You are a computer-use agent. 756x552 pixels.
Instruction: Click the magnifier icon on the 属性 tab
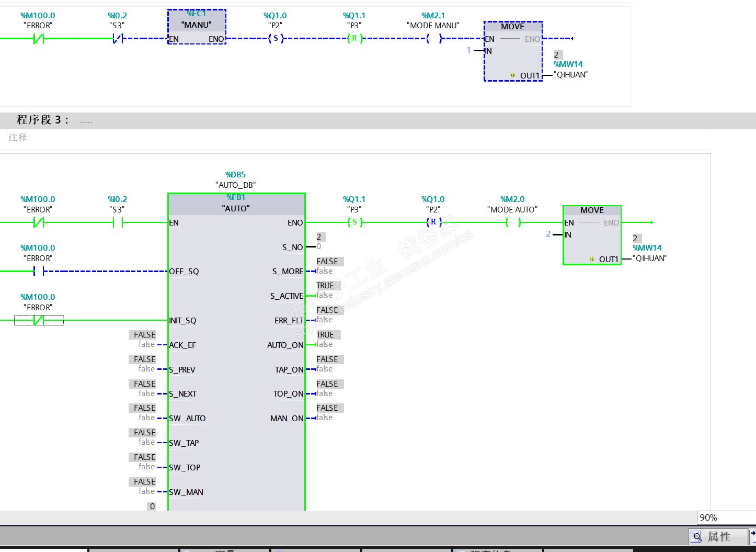[x=697, y=536]
